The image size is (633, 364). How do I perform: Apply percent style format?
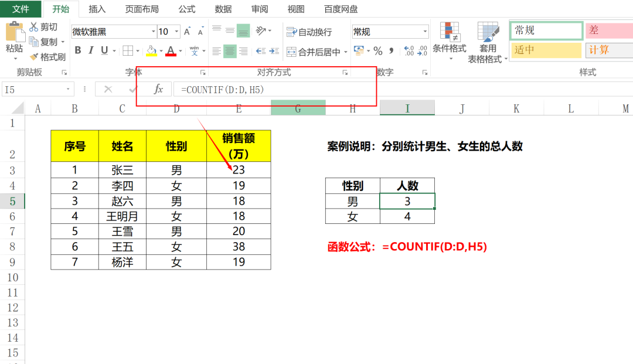click(378, 51)
